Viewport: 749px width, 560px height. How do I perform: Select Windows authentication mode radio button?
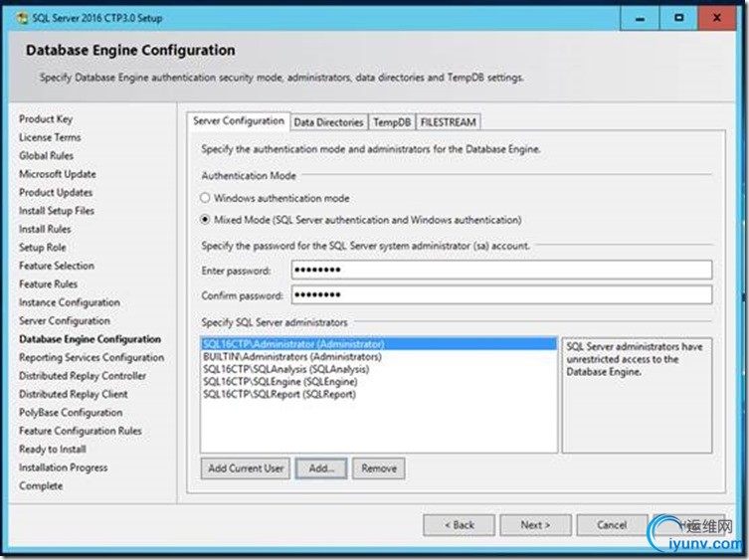(x=205, y=197)
